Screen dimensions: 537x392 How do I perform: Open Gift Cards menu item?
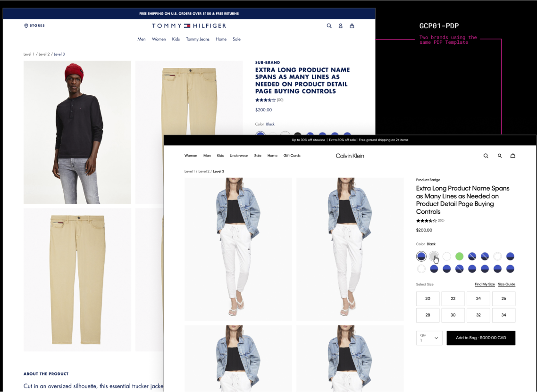tap(292, 155)
